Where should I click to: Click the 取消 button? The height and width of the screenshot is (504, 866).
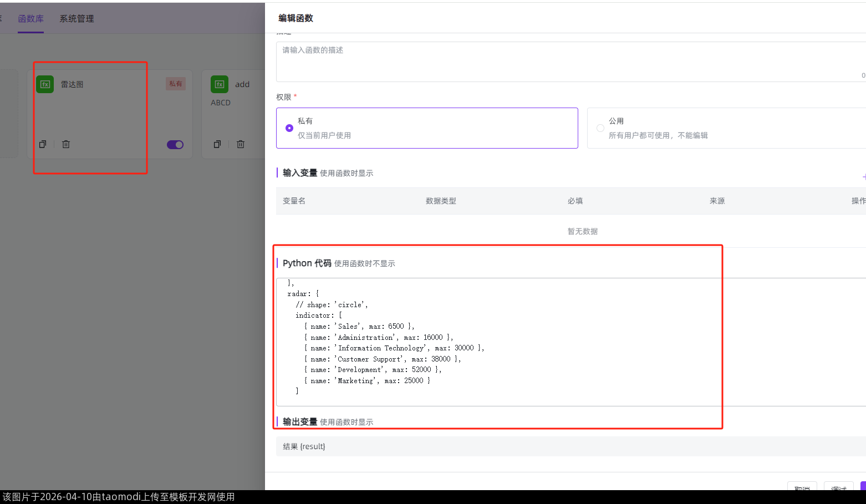802,487
